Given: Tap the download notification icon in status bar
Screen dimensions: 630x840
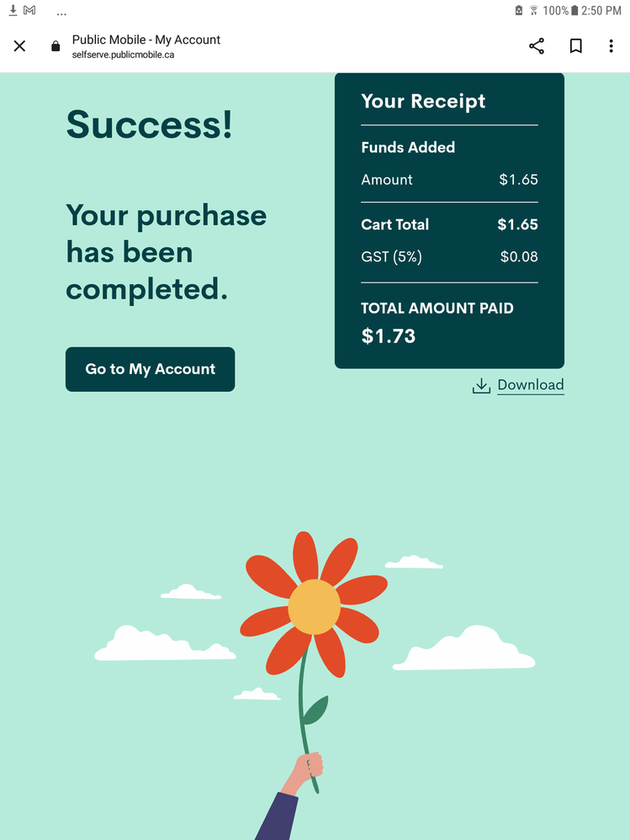Looking at the screenshot, I should coord(13,10).
